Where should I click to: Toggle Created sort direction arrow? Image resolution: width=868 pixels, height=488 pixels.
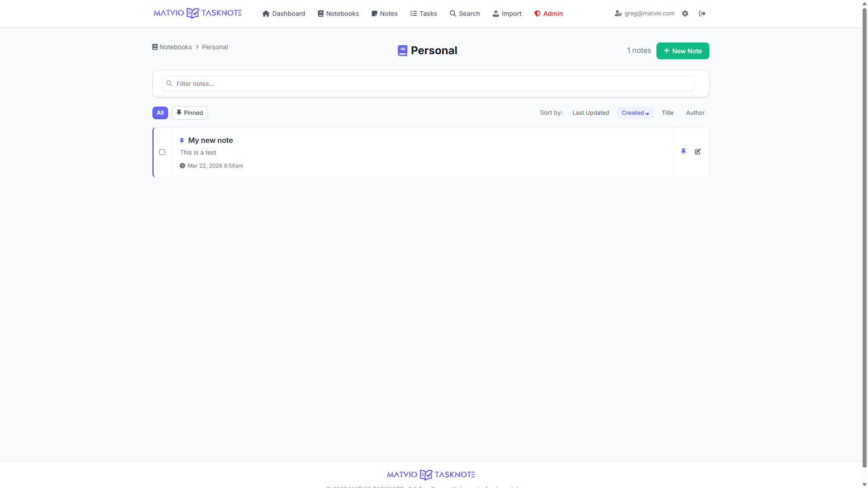click(x=647, y=114)
